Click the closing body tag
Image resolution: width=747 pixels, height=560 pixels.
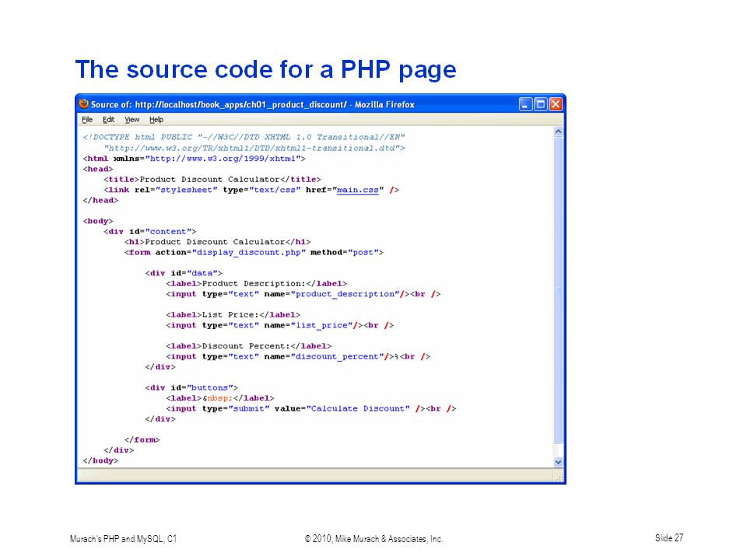100,461
